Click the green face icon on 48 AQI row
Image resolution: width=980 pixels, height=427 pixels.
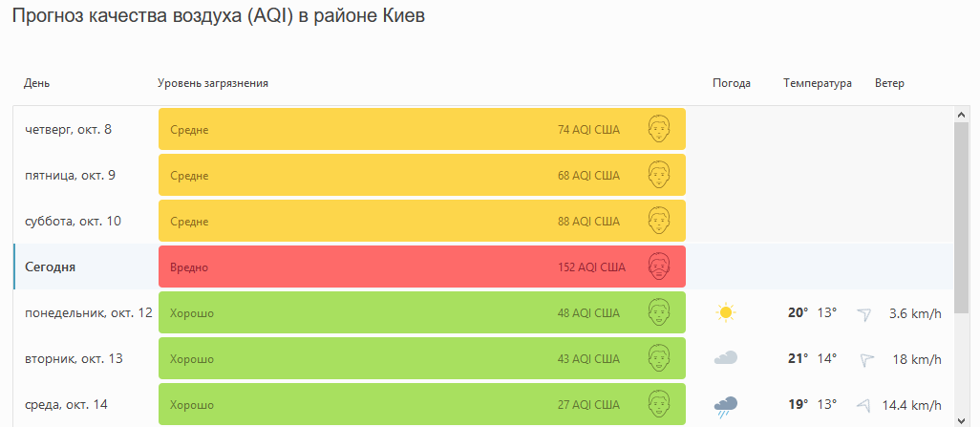659,312
